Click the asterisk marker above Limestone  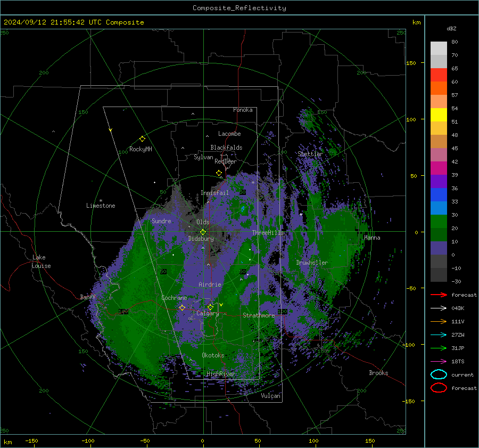click(101, 201)
